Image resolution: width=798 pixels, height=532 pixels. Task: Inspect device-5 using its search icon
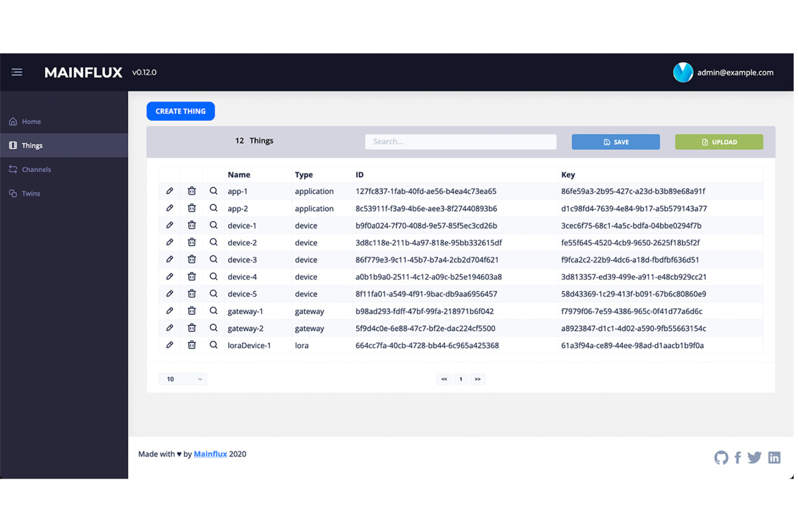pos(214,293)
